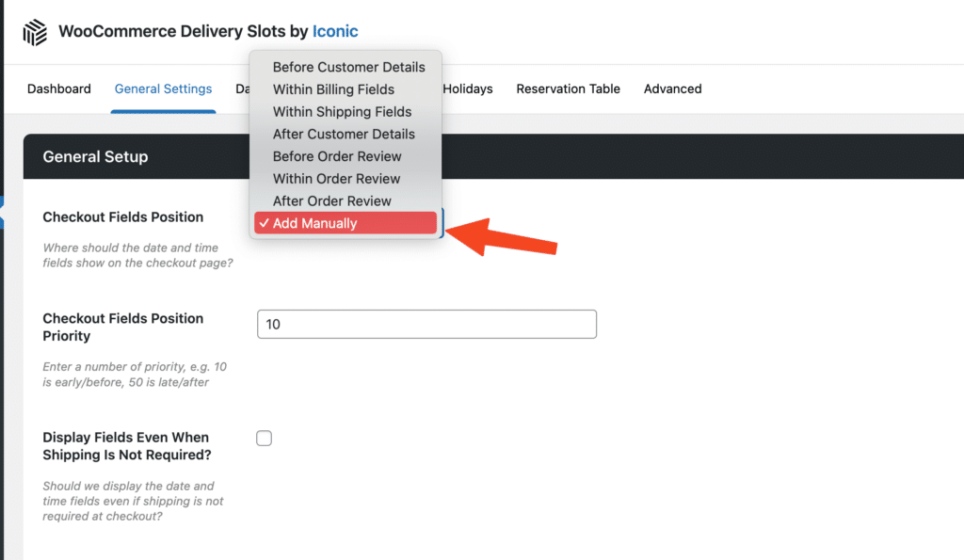964x560 pixels.
Task: Click the Checkout Fields Position Priority input
Action: [x=426, y=324]
